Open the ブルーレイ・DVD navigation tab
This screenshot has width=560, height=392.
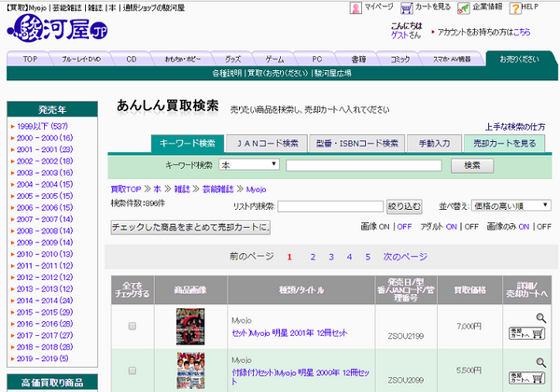point(81,59)
